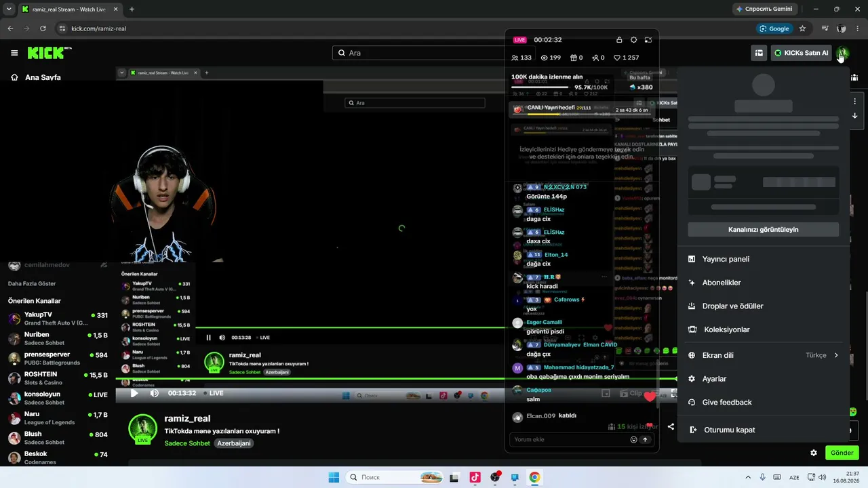
Task: Bookmark this page with the star icon
Action: coord(802,28)
